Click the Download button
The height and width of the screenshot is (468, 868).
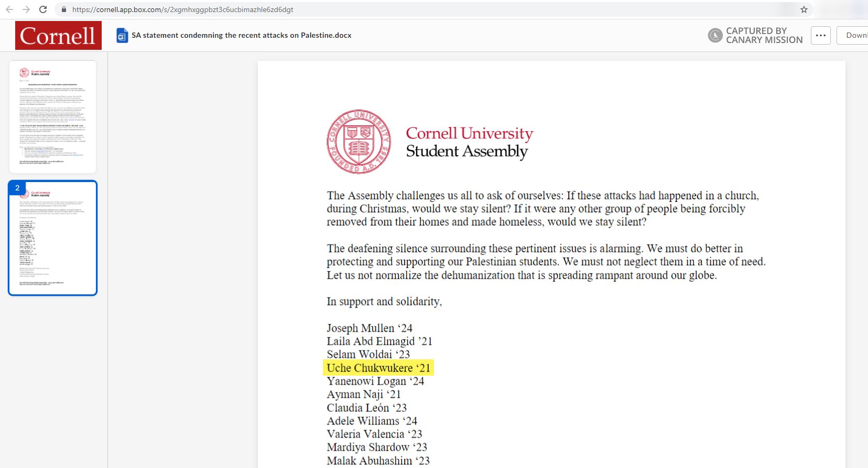tap(853, 35)
